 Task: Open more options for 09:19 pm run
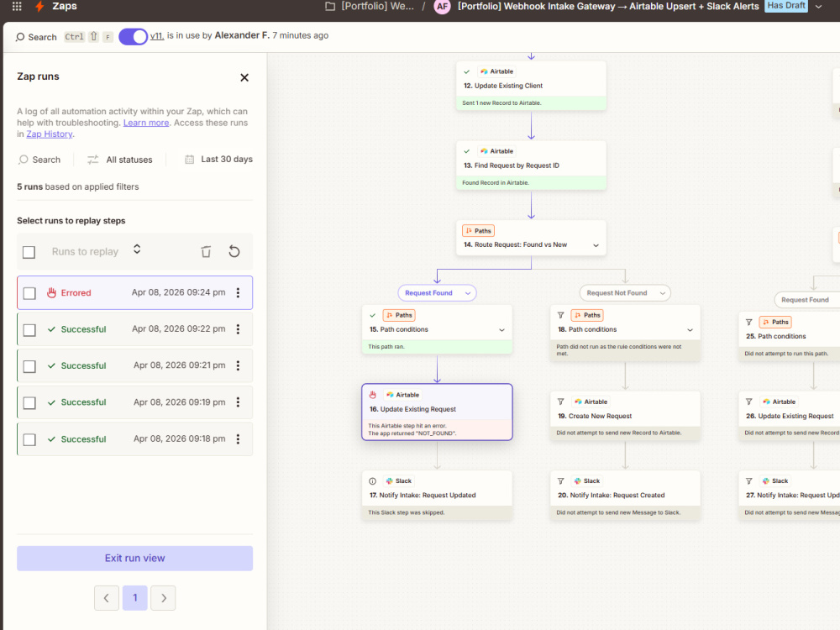(x=238, y=402)
